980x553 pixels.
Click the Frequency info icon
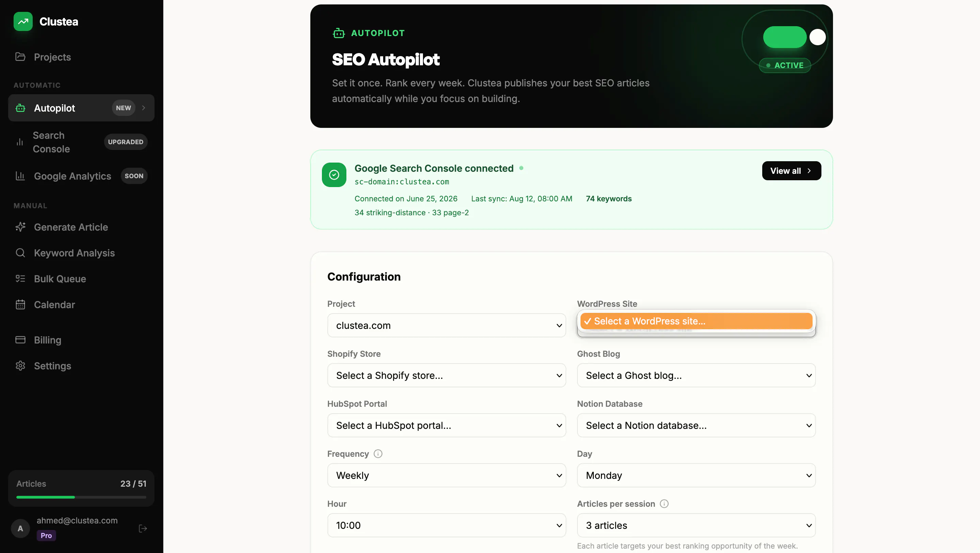pyautogui.click(x=378, y=454)
